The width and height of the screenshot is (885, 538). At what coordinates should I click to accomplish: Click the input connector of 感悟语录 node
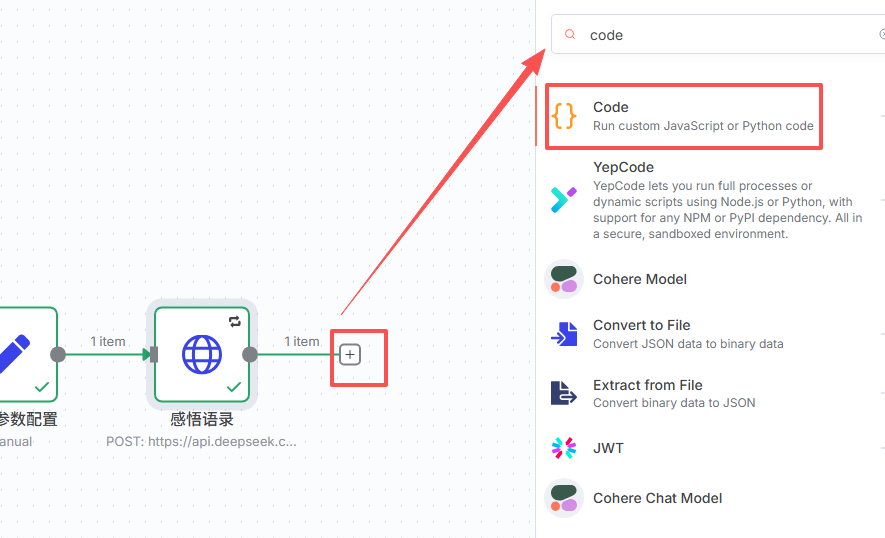pos(154,355)
